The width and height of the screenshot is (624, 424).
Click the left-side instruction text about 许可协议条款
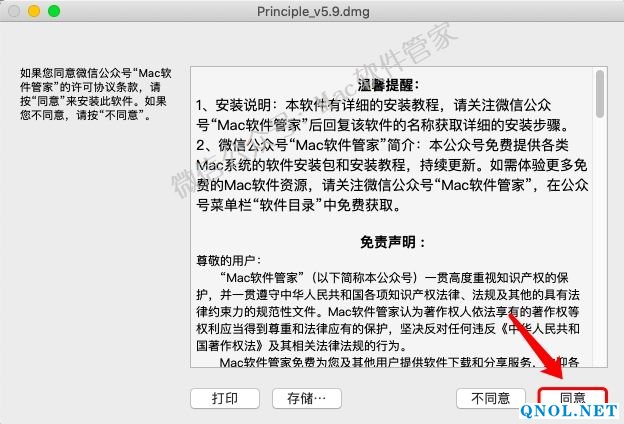[96, 94]
